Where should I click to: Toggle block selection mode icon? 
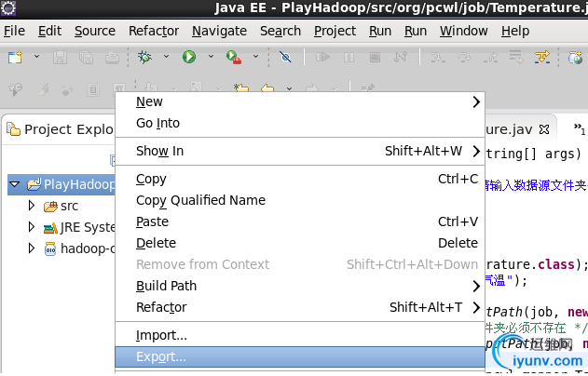pos(93,89)
